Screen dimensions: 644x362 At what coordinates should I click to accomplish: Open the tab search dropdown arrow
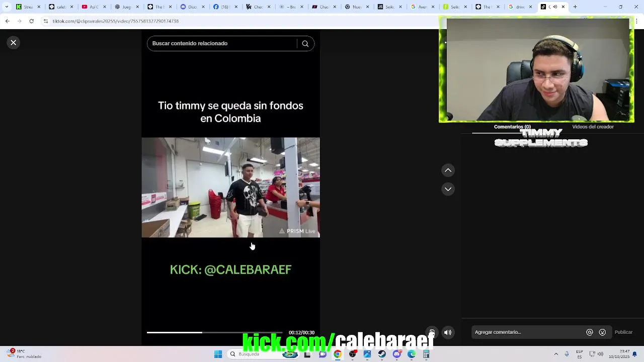pyautogui.click(x=7, y=7)
